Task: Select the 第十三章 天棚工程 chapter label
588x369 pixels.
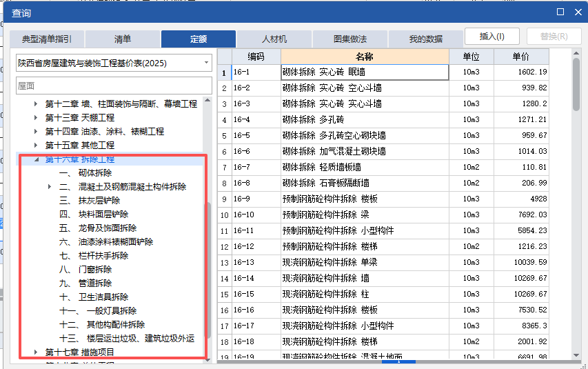Action: coord(80,117)
